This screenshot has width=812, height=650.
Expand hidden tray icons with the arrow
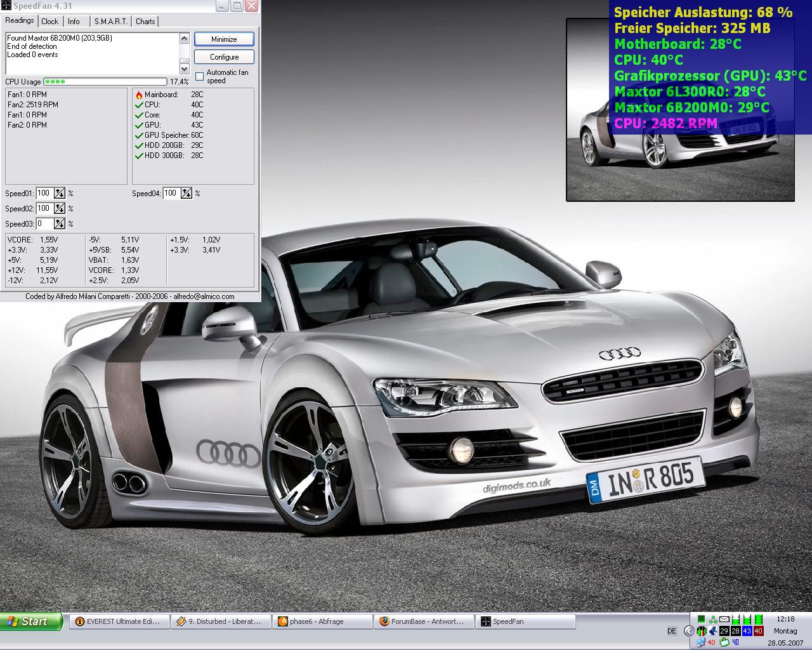(689, 631)
